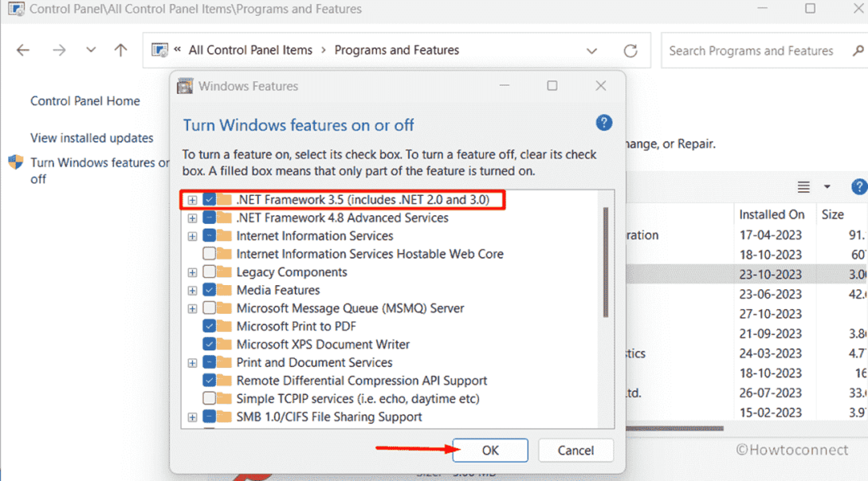The height and width of the screenshot is (481, 868).
Task: Expand .NET Framework 3.5 tree node
Action: (x=192, y=200)
